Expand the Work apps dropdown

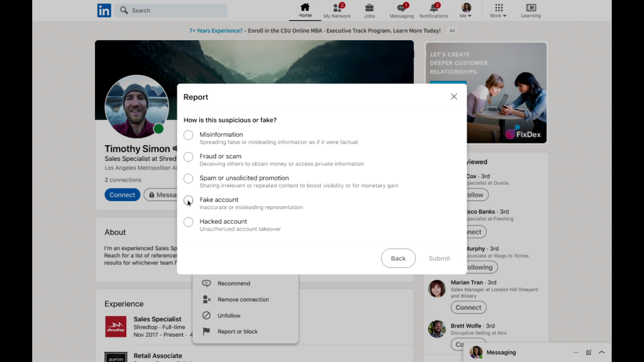498,10
